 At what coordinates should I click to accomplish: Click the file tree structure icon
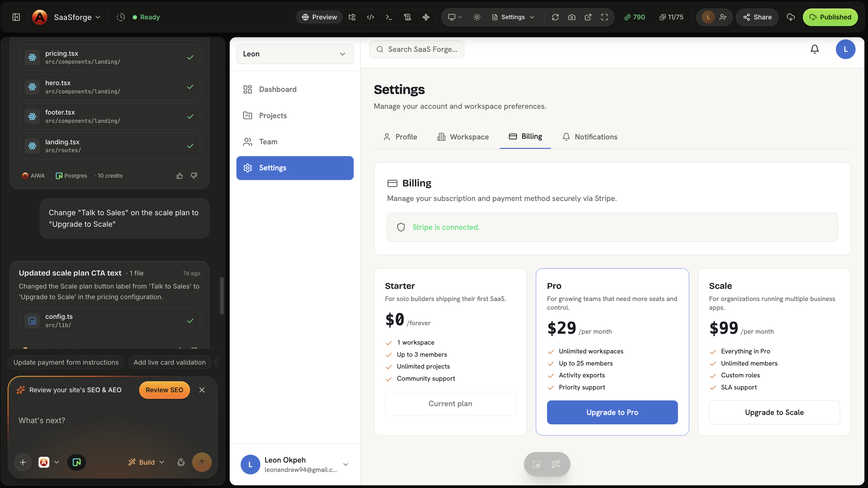click(x=352, y=17)
